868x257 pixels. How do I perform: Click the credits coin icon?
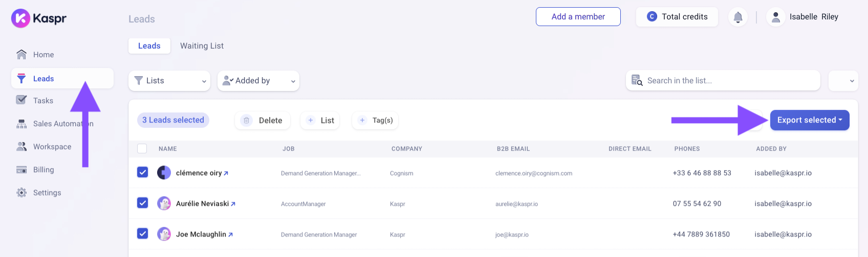tap(652, 16)
